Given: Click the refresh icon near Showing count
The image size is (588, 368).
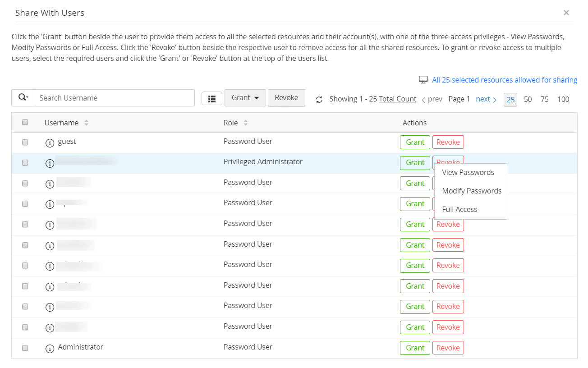Looking at the screenshot, I should [319, 100].
